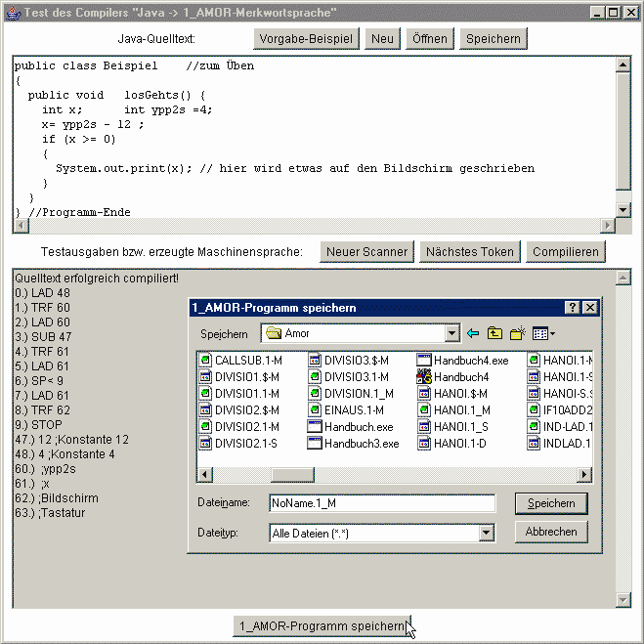Click the Nächstes Token button
This screenshot has width=644, height=644.
point(470,251)
